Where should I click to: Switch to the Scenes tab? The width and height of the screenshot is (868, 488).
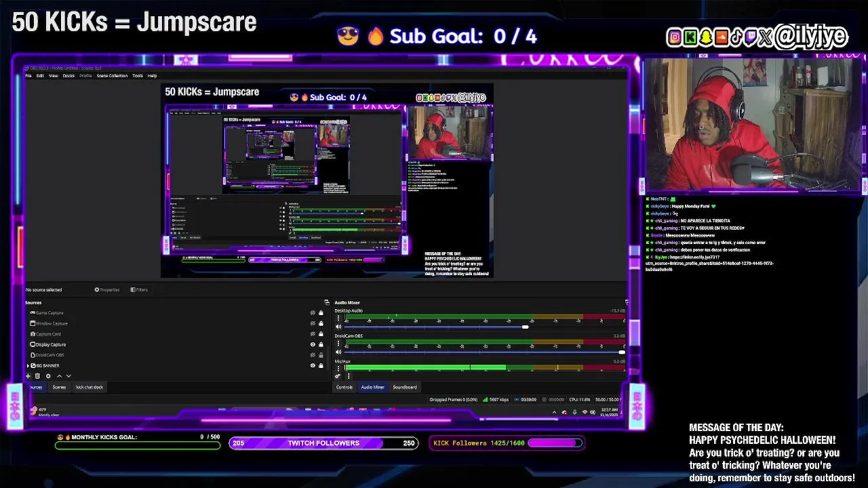click(59, 387)
